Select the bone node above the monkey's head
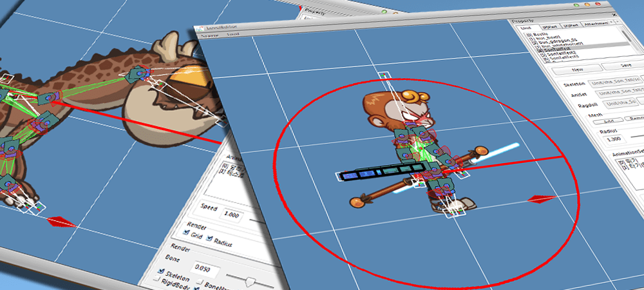 [384, 76]
